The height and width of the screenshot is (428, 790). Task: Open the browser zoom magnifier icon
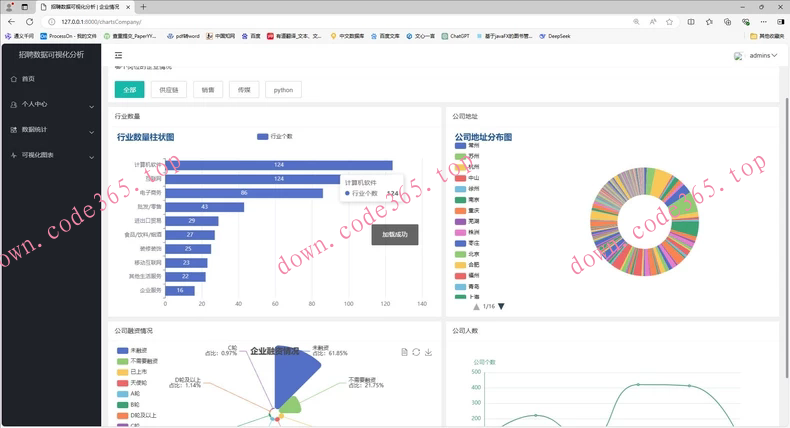pos(636,21)
